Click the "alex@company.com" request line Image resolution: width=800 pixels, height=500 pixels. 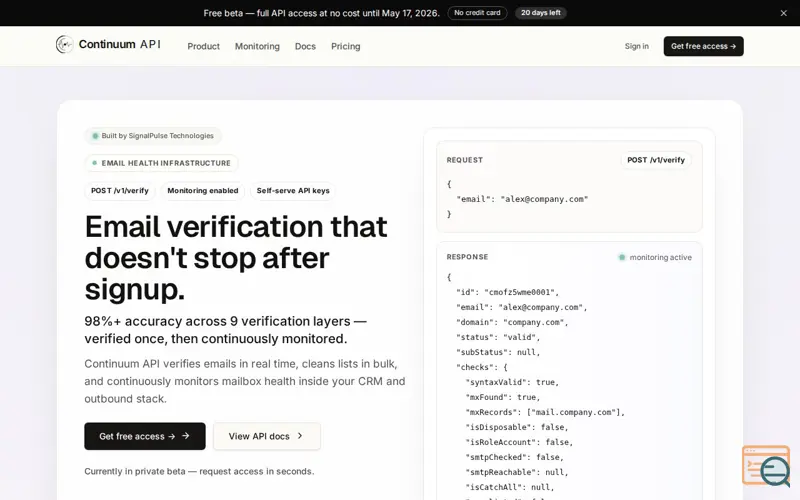(x=522, y=199)
